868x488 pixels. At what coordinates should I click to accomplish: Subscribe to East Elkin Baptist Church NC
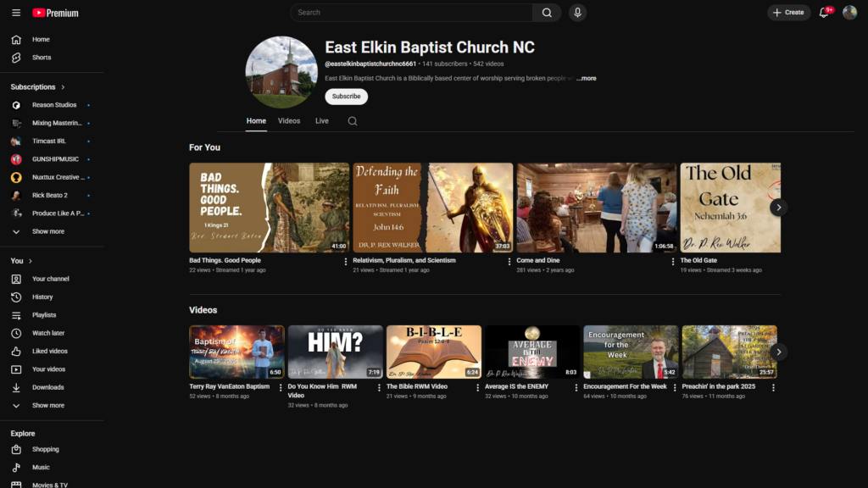tap(346, 97)
